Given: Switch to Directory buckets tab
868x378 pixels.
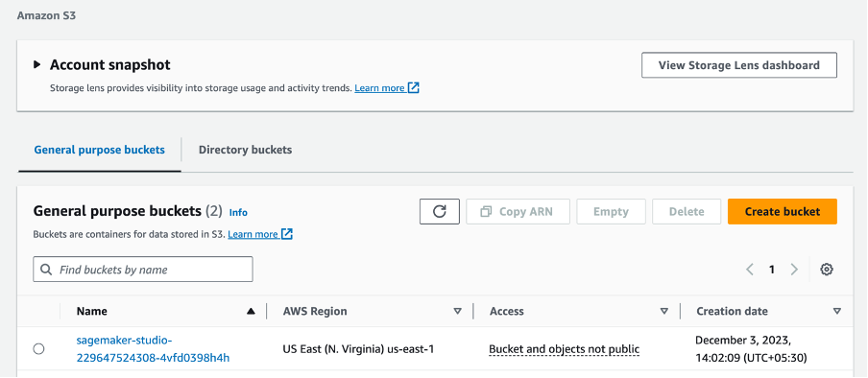Looking at the screenshot, I should pos(245,150).
